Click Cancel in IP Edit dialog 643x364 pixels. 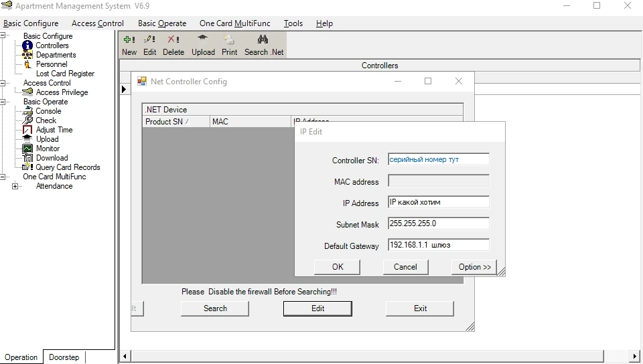click(405, 267)
